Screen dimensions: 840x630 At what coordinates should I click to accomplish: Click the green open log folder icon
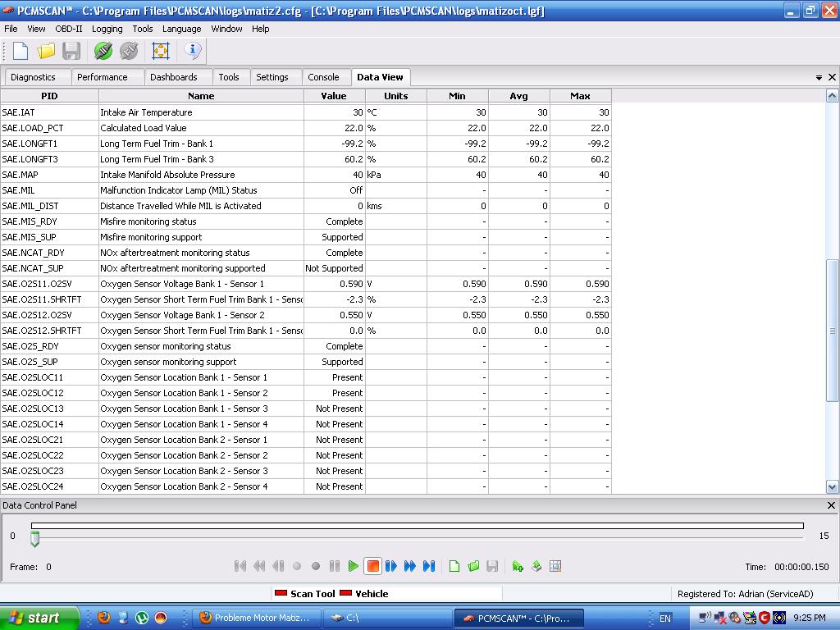point(473,566)
